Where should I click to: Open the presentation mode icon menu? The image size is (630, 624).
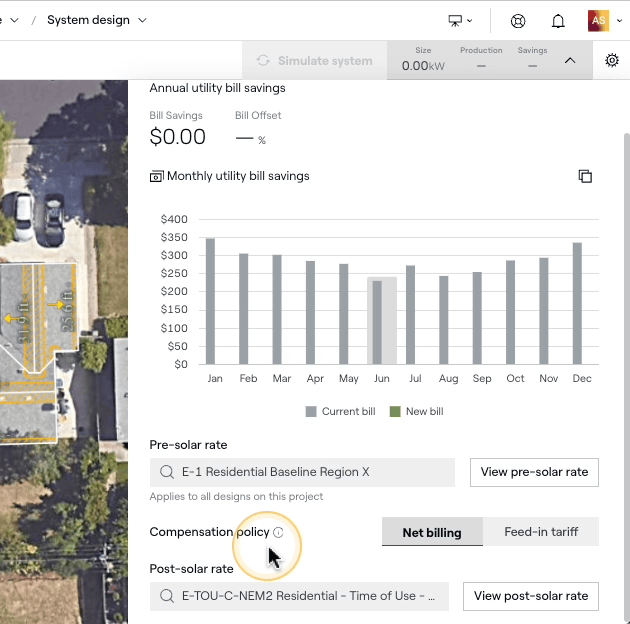click(x=460, y=20)
